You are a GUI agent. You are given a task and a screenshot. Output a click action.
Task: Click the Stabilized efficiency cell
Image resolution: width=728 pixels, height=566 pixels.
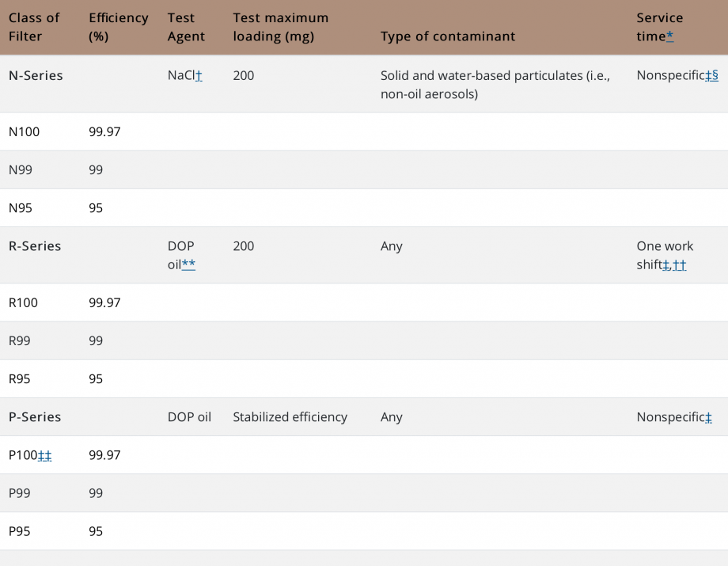(x=290, y=417)
